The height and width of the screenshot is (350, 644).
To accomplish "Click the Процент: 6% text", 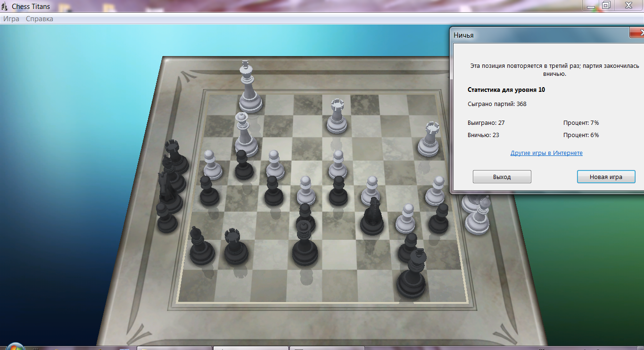I will [x=581, y=135].
